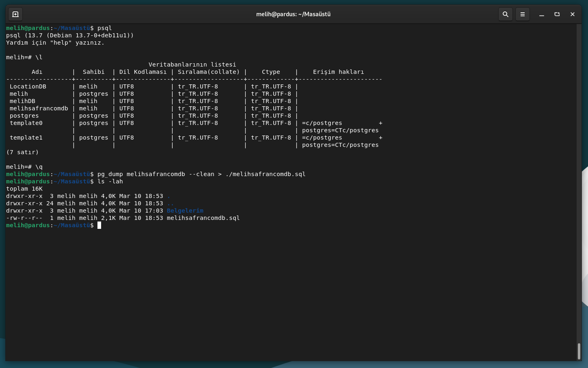The width and height of the screenshot is (588, 368).
Task: Click the terminal scrollbar thumb
Action: pos(579,351)
